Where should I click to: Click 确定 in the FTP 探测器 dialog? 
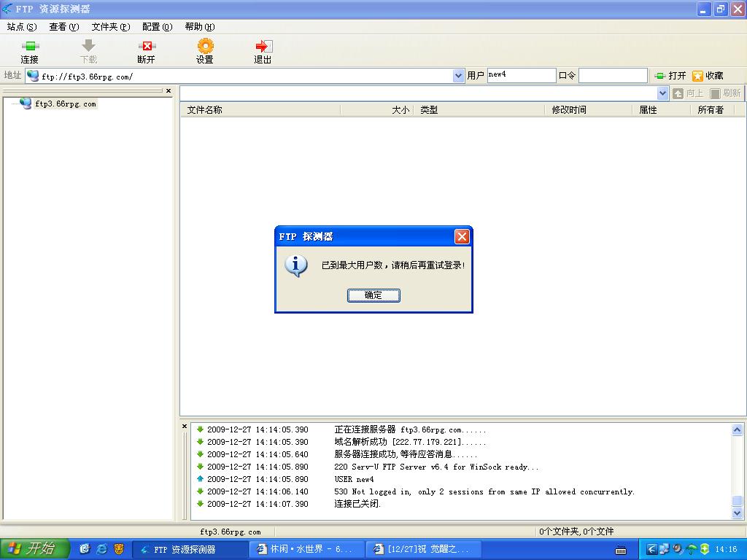(x=373, y=295)
